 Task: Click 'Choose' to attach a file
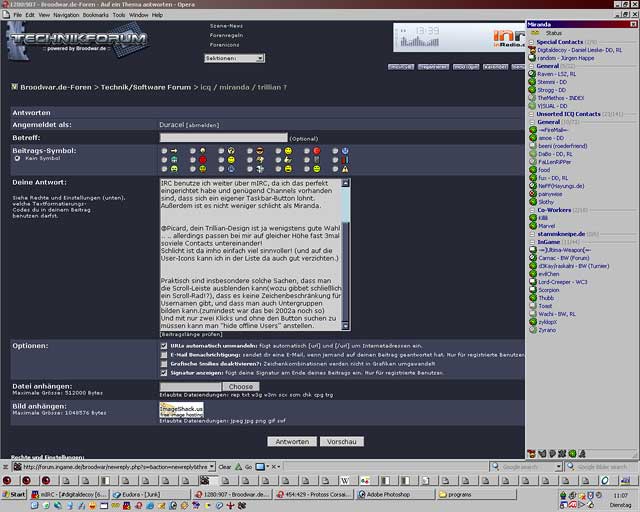coord(241,387)
